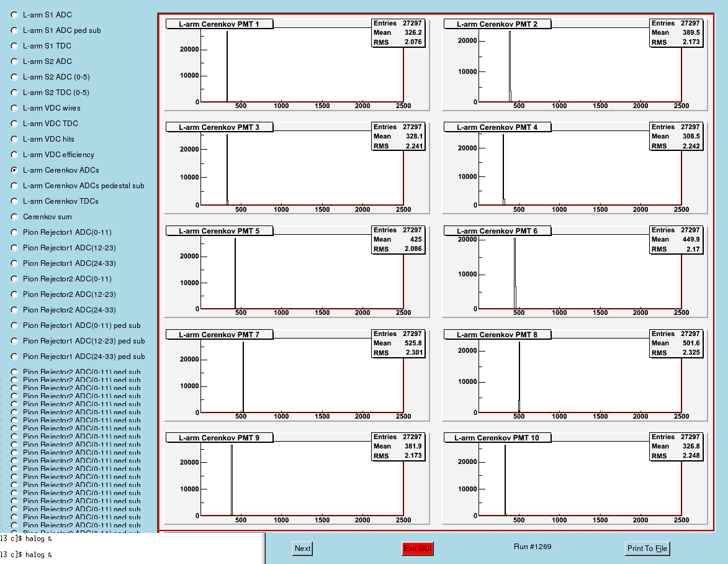Select Pion Rejector1 ADC(24-33) ped sub
This screenshot has width=728, height=564.
[x=14, y=357]
